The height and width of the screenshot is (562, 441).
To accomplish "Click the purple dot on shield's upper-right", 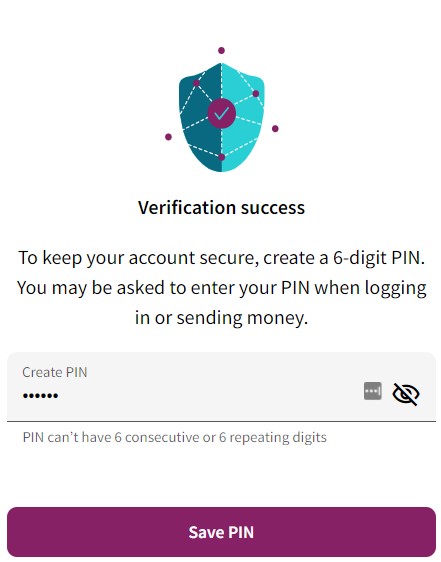I will pos(255,94).
